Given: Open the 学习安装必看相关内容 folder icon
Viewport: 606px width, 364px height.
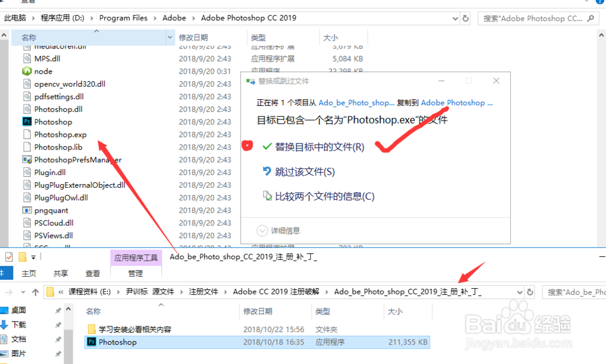Looking at the screenshot, I should 92,329.
